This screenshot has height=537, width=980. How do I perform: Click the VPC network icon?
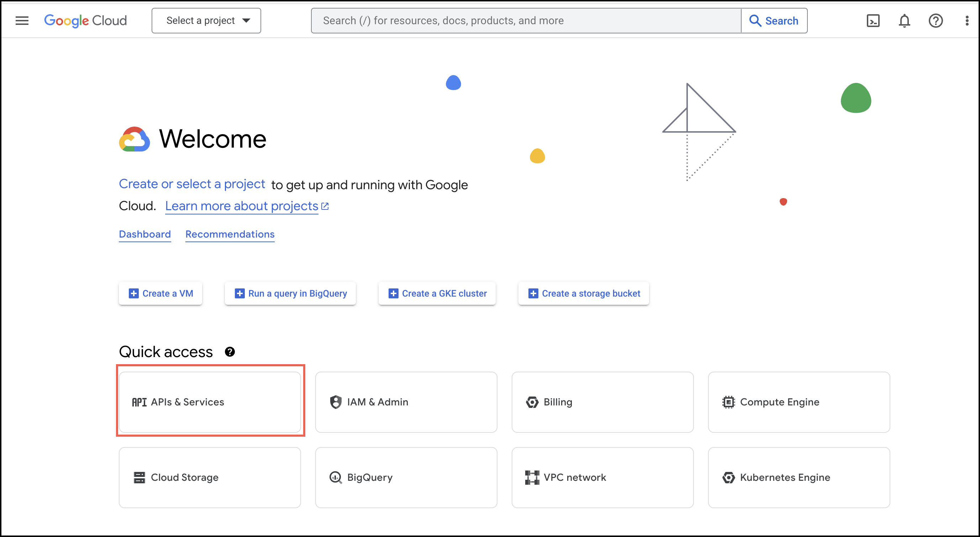coord(532,477)
